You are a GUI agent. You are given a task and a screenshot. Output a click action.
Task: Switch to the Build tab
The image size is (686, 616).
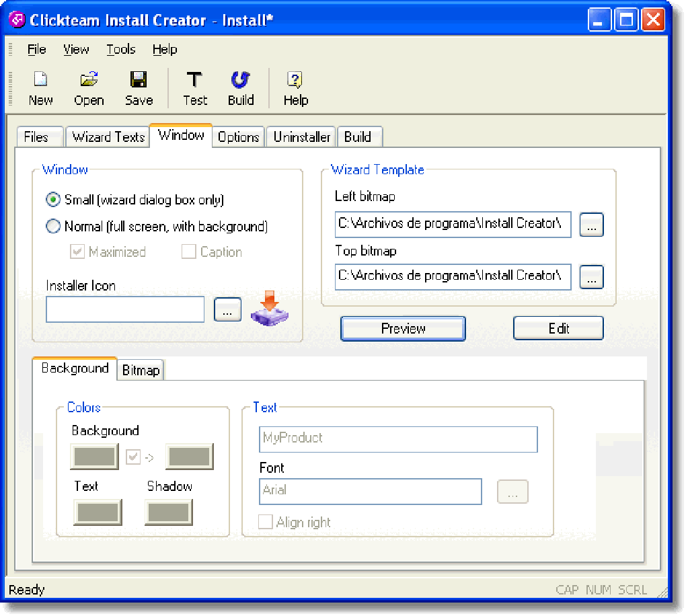360,137
